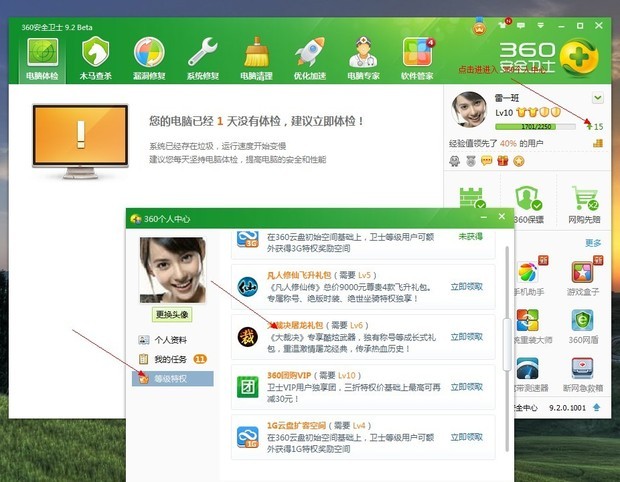Image resolution: width=620 pixels, height=482 pixels.
Task: Click username 雷一班 in main window
Action: pos(507,98)
